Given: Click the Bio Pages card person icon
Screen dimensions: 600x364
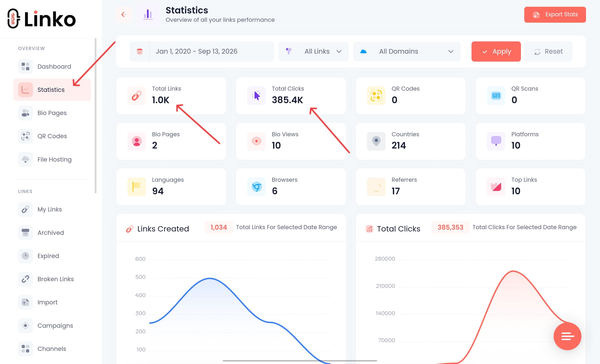Looking at the screenshot, I should coord(137,141).
